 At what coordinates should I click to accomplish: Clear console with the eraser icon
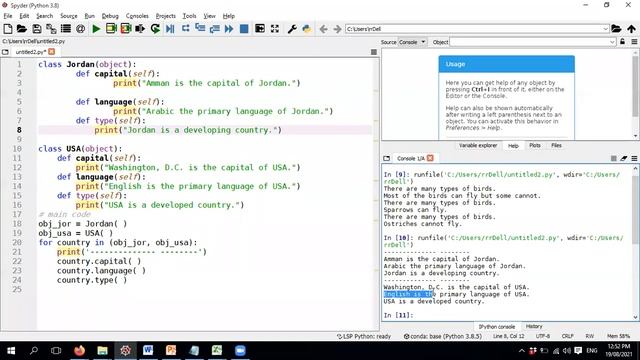(x=624, y=158)
